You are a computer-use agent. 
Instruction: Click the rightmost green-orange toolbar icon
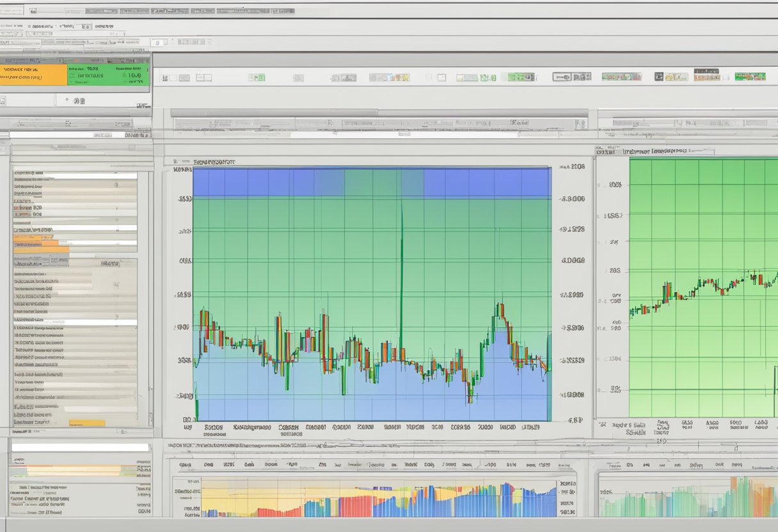(x=750, y=77)
